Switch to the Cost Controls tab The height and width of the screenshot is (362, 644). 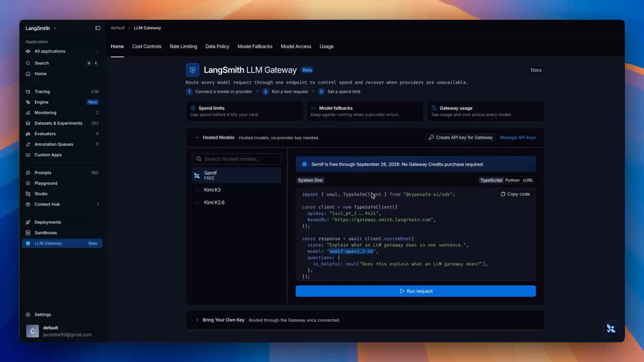[147, 47]
